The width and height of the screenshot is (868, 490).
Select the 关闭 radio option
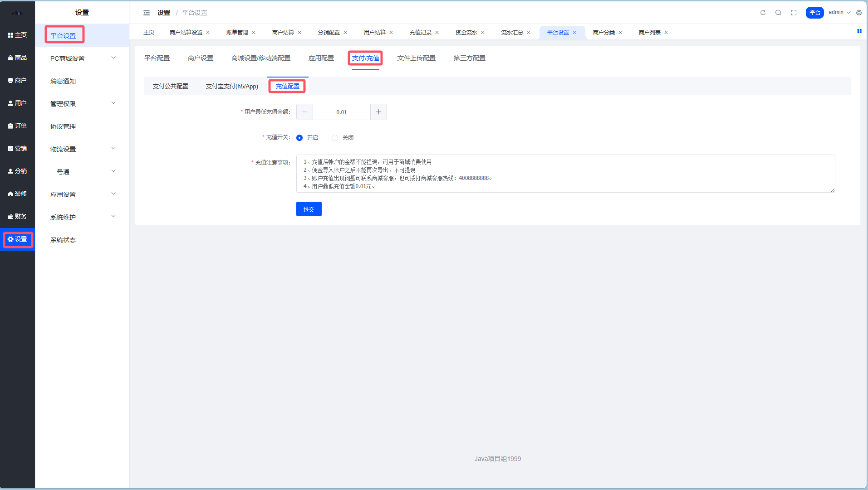335,138
